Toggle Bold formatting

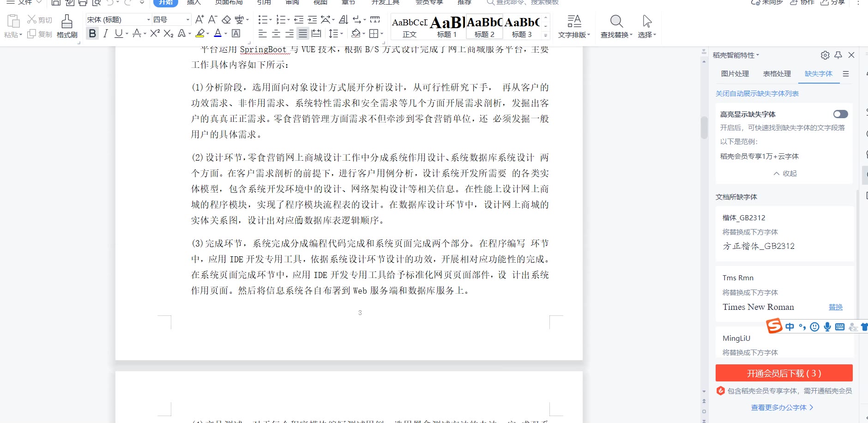pyautogui.click(x=92, y=33)
